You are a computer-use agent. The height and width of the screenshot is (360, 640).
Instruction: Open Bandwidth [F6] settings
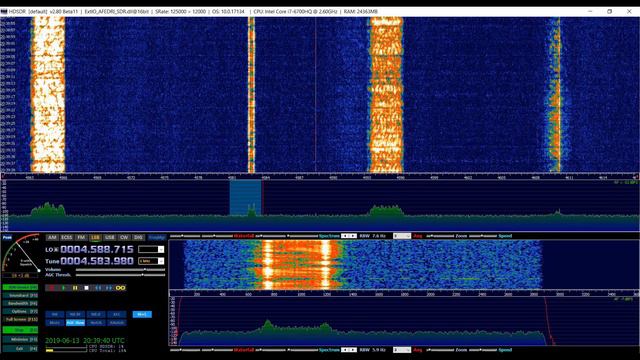[x=20, y=303]
